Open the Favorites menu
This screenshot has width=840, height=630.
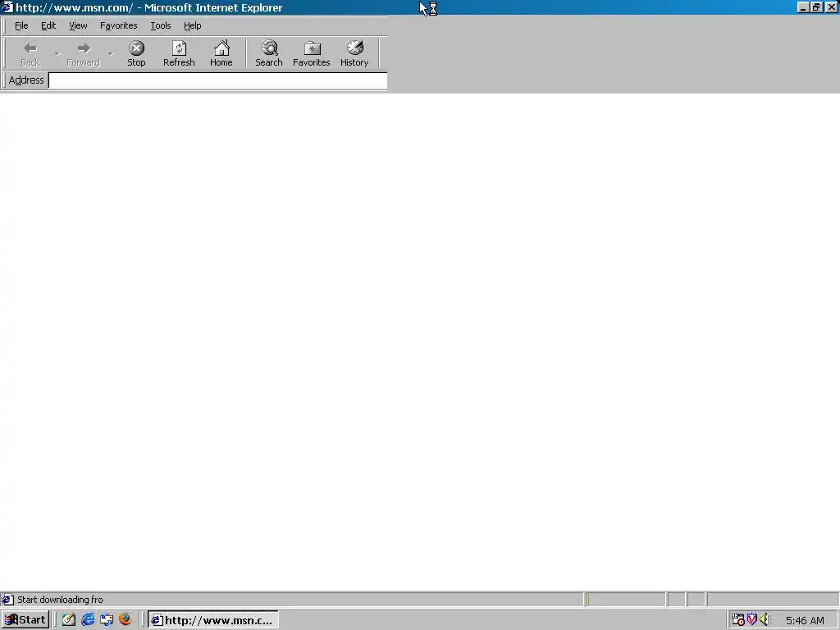[x=118, y=25]
